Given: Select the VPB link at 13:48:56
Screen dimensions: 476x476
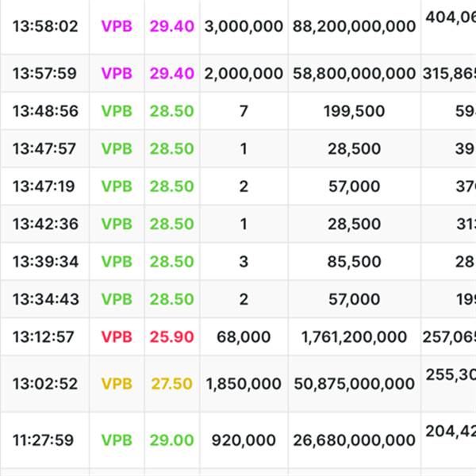Looking at the screenshot, I should click(x=117, y=112).
